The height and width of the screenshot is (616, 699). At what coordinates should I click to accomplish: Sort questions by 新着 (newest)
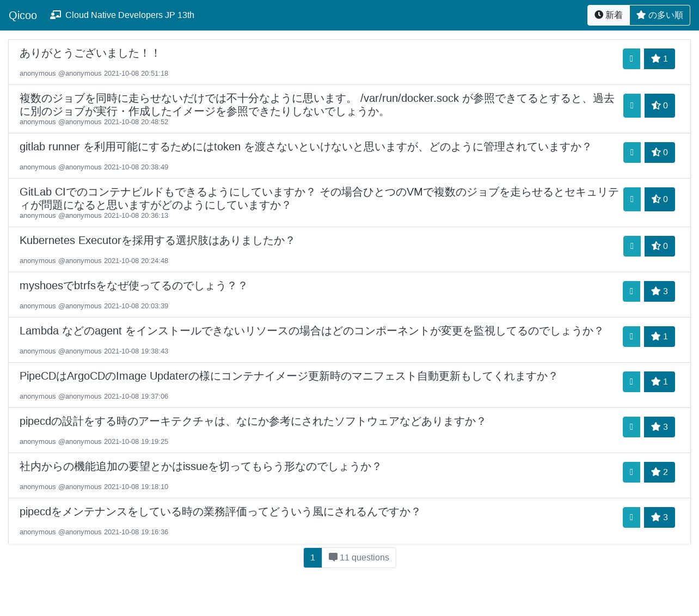point(609,15)
